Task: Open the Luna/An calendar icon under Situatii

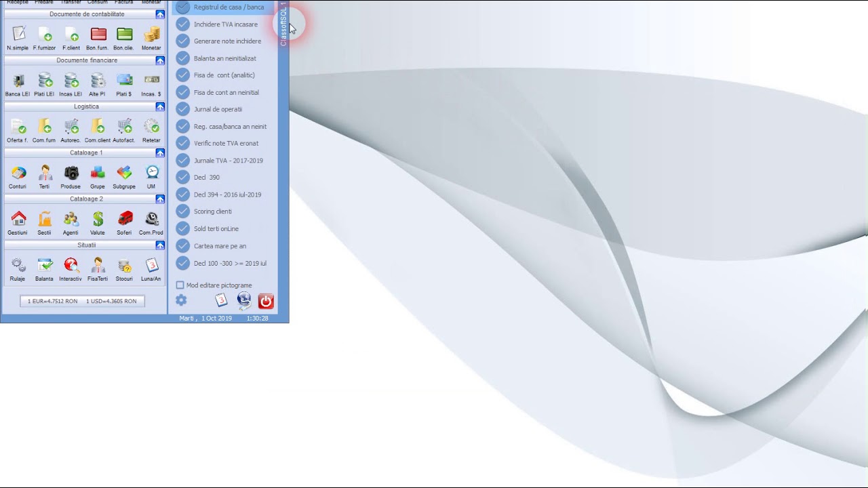Action: (x=152, y=264)
